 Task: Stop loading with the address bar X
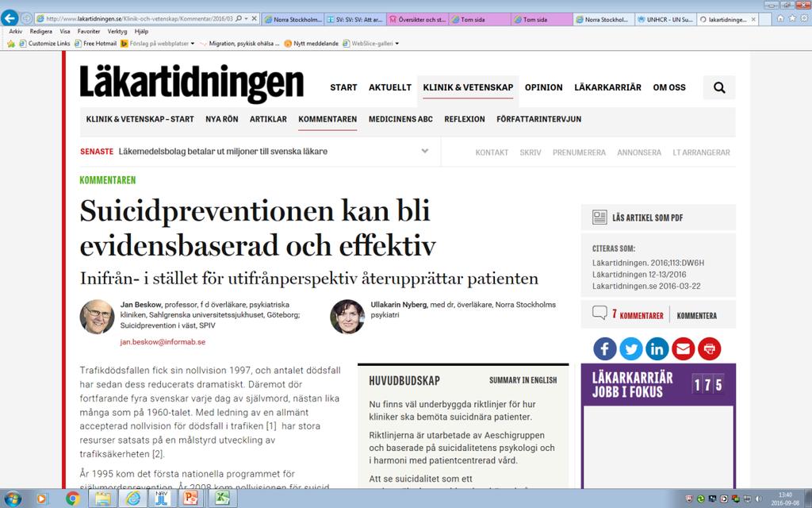pos(255,19)
